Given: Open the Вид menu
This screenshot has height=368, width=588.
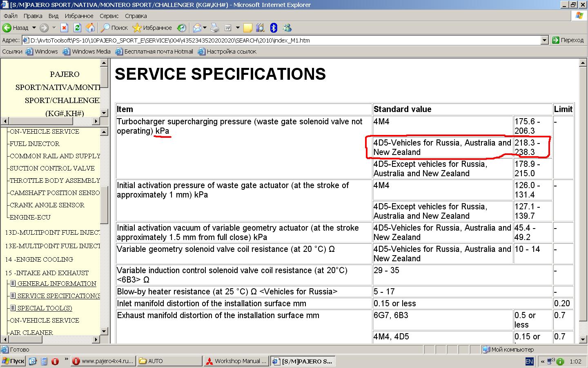Looking at the screenshot, I should [x=53, y=16].
